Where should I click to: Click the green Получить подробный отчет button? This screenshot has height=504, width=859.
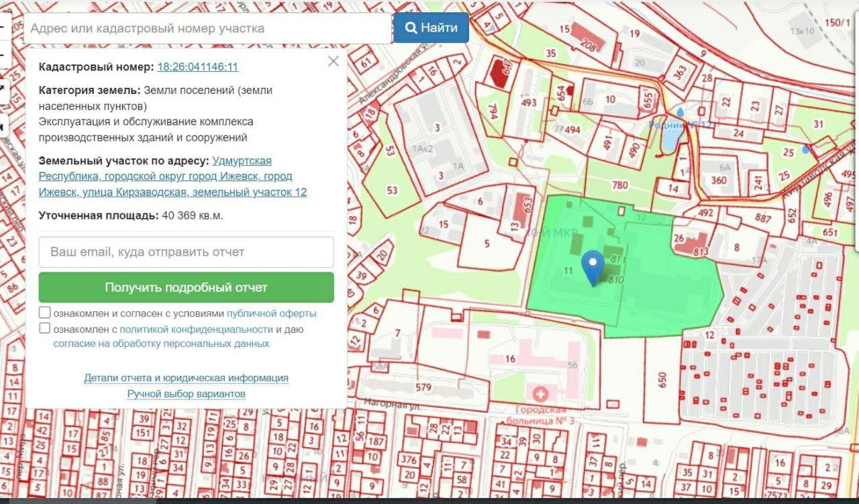186,287
